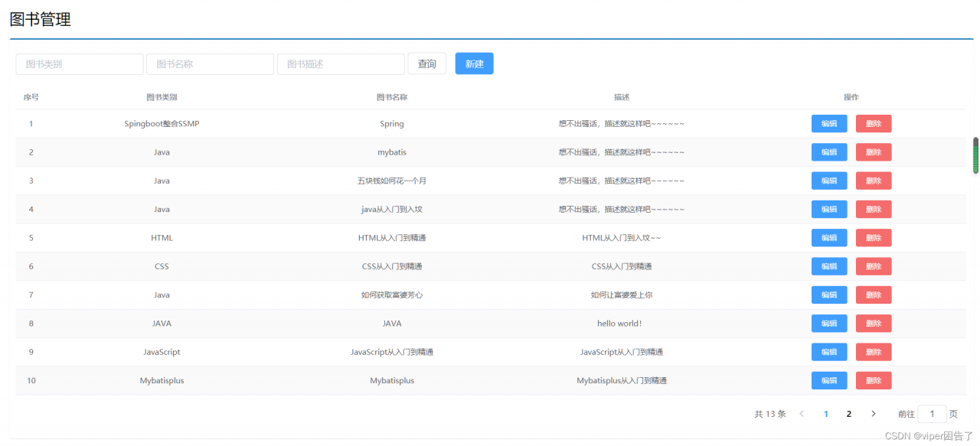
Task: Delete the CSS从入门到精通 row
Action: pos(874,266)
